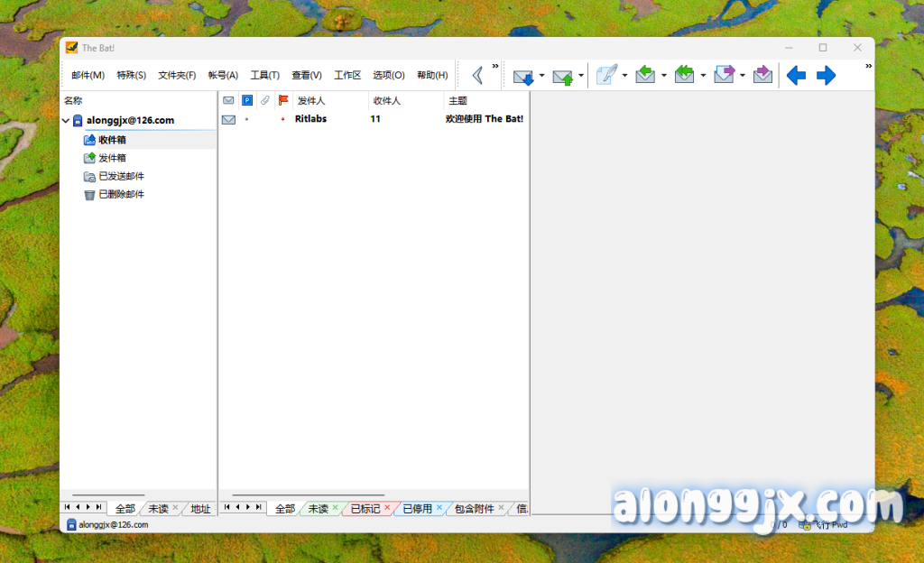
Task: Click the reply to sender icon
Action: pos(645,75)
